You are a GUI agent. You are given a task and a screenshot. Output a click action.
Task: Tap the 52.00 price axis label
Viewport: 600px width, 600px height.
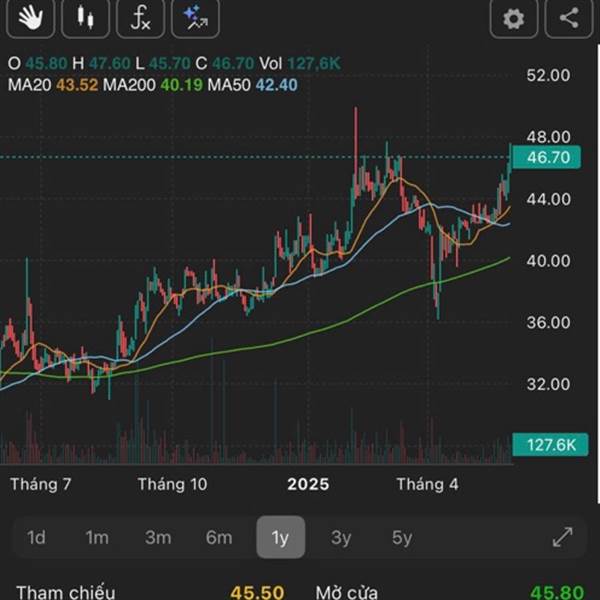point(548,75)
